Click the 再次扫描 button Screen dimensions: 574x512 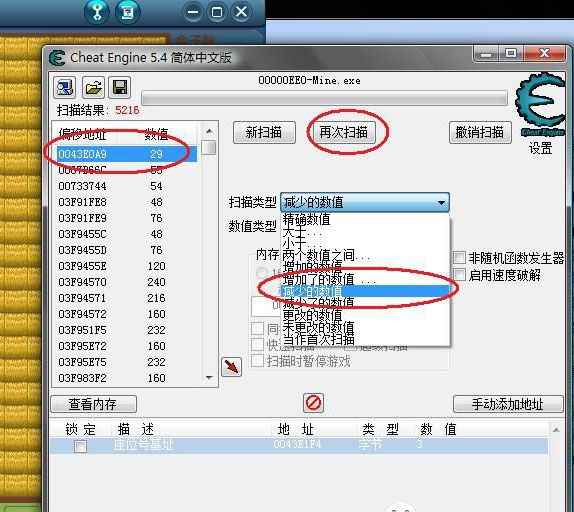343,132
